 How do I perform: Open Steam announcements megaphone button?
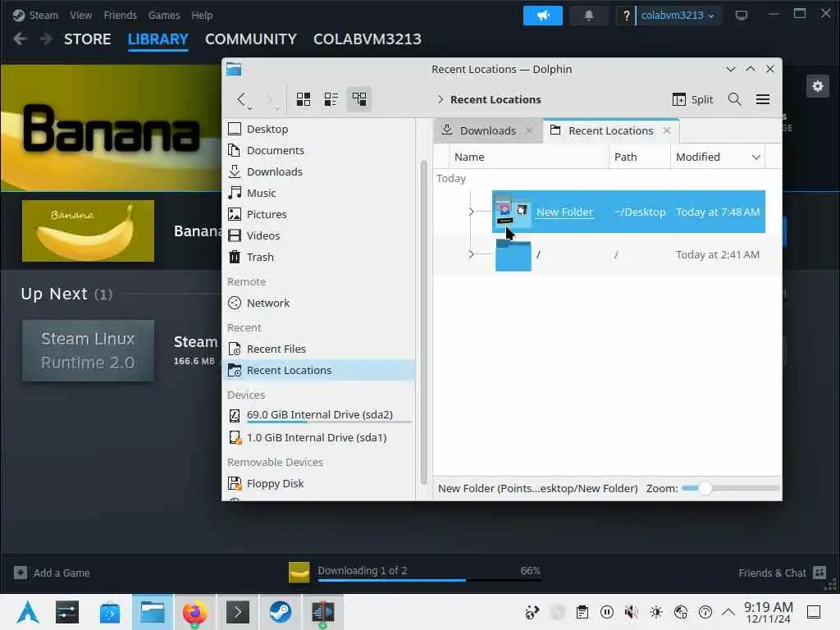point(543,15)
